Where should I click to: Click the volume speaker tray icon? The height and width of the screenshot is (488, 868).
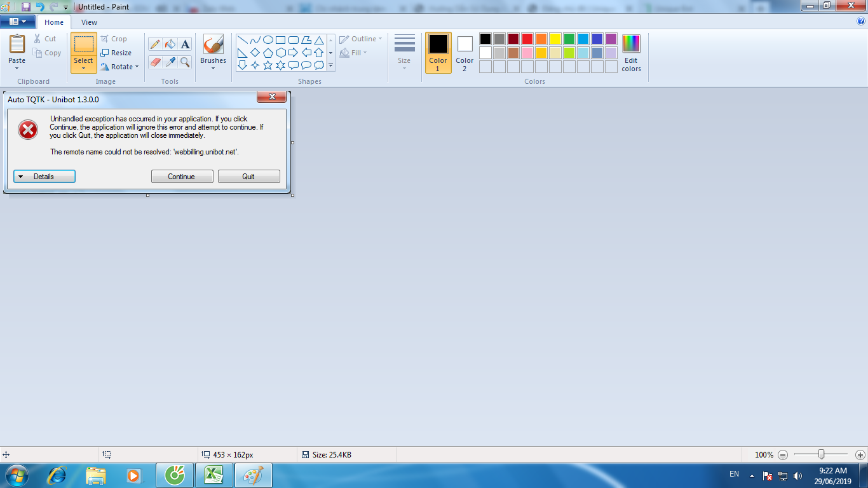[x=798, y=475]
